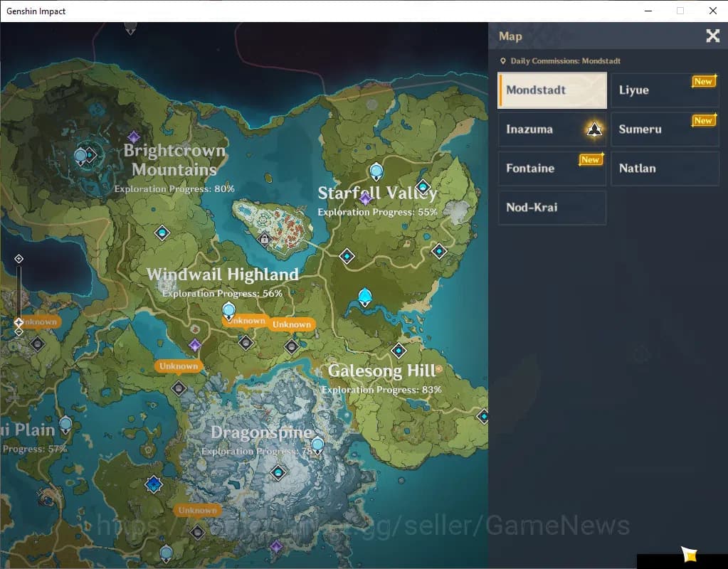Switch to the Inazuma region

click(x=552, y=129)
